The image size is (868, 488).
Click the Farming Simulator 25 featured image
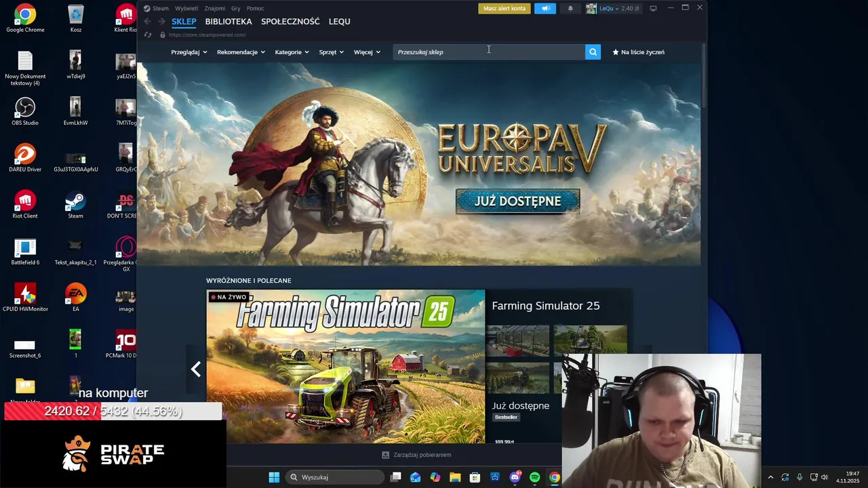(x=346, y=367)
